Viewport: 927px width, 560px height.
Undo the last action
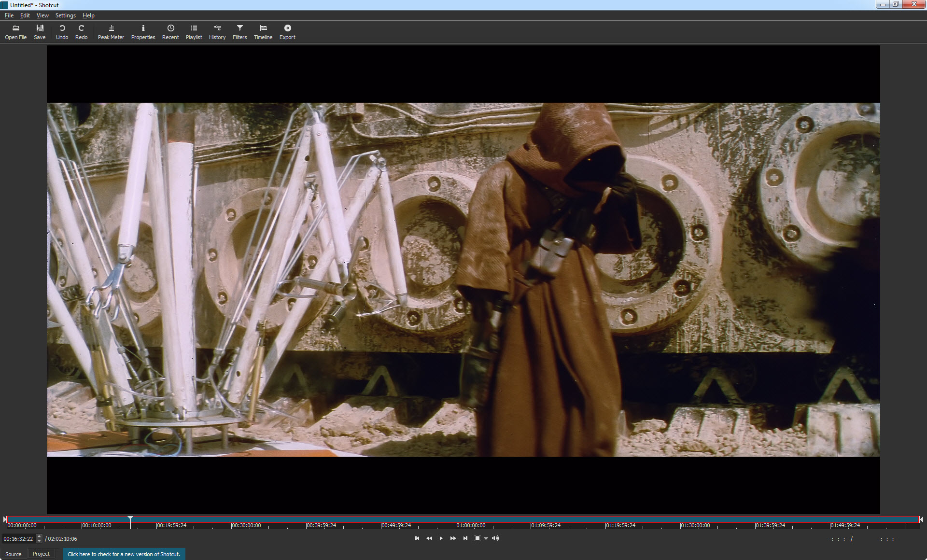pyautogui.click(x=62, y=32)
